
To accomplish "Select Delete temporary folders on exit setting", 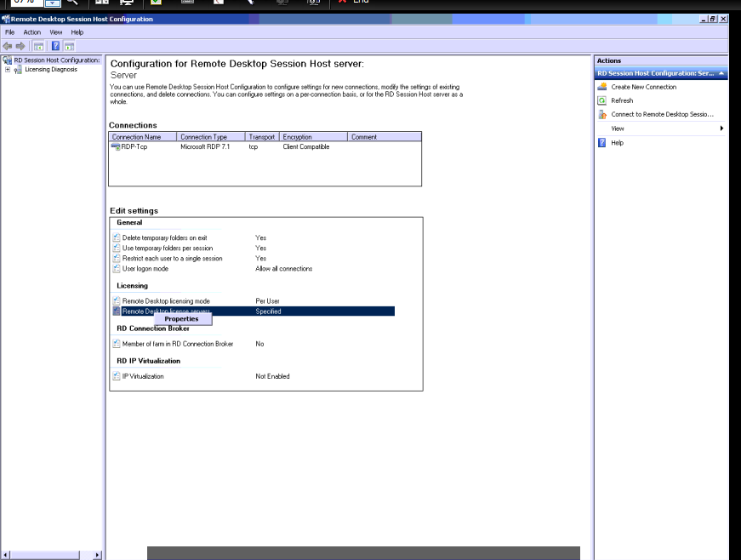I will 164,237.
